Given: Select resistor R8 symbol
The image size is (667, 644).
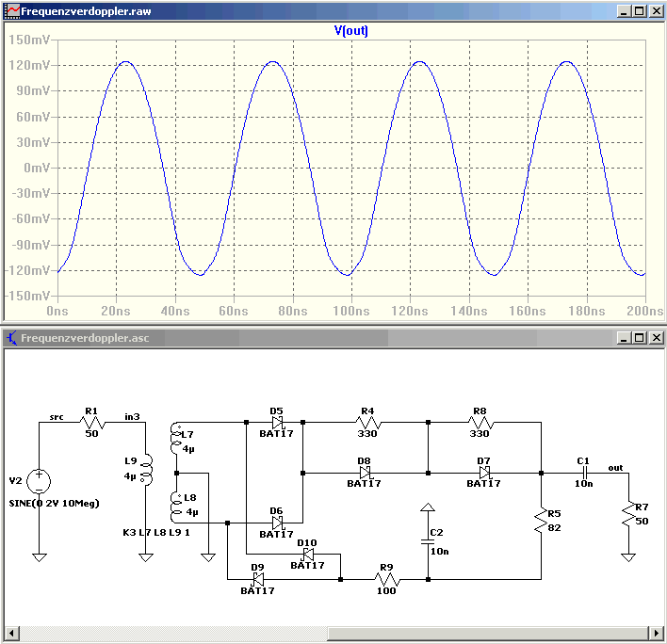Looking at the screenshot, I should (480, 422).
